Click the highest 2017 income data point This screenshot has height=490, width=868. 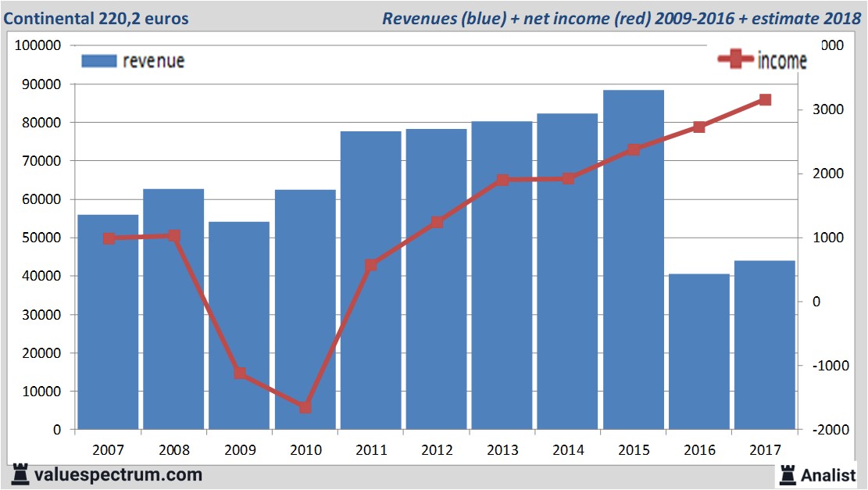[765, 100]
